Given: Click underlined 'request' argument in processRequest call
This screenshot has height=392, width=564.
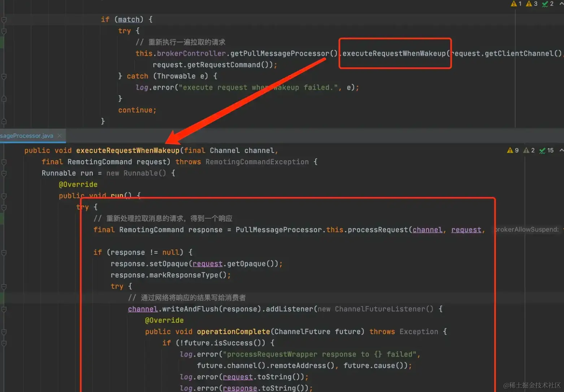Looking at the screenshot, I should [x=466, y=230].
